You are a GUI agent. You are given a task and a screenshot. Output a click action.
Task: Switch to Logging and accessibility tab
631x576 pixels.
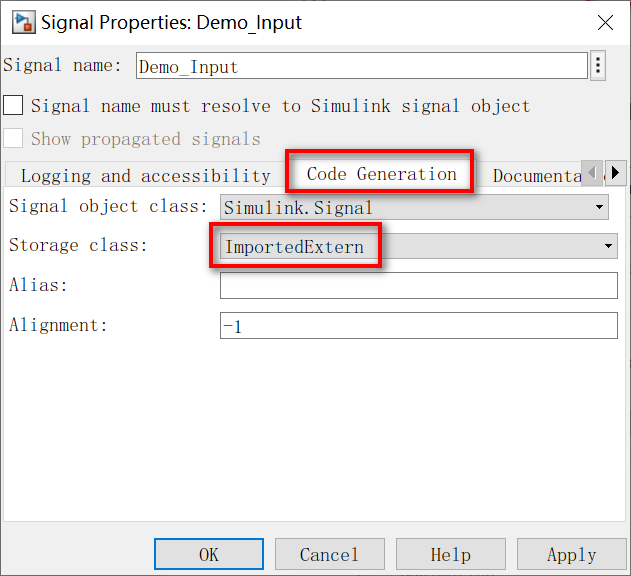pyautogui.click(x=145, y=176)
